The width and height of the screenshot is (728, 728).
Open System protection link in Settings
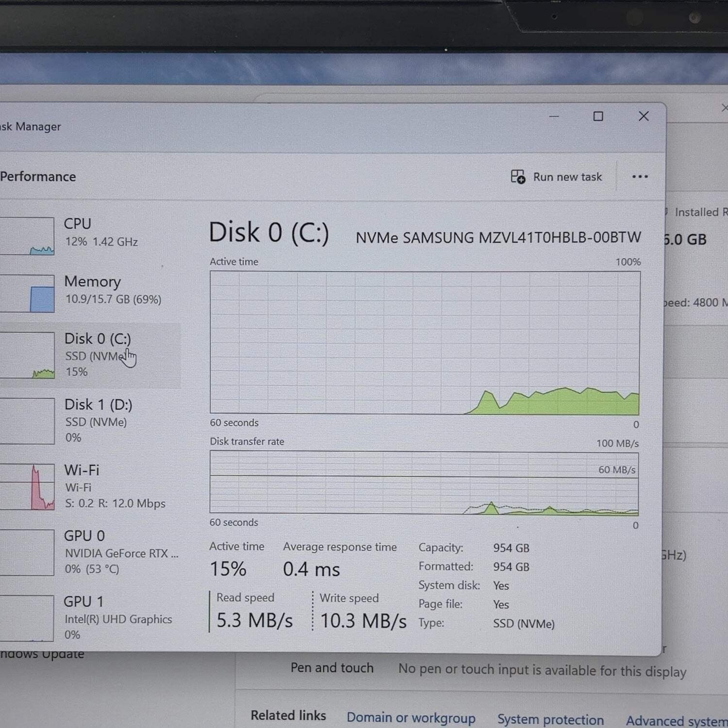pos(550,719)
